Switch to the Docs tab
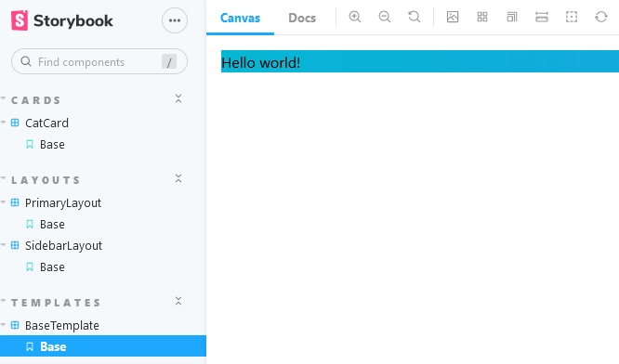 point(302,18)
